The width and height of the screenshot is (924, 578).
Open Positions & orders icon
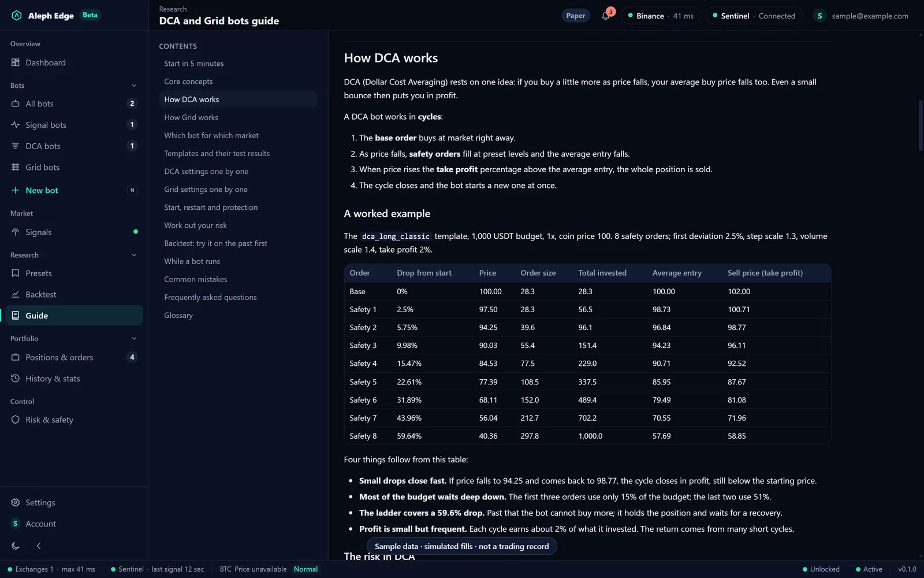[16, 357]
